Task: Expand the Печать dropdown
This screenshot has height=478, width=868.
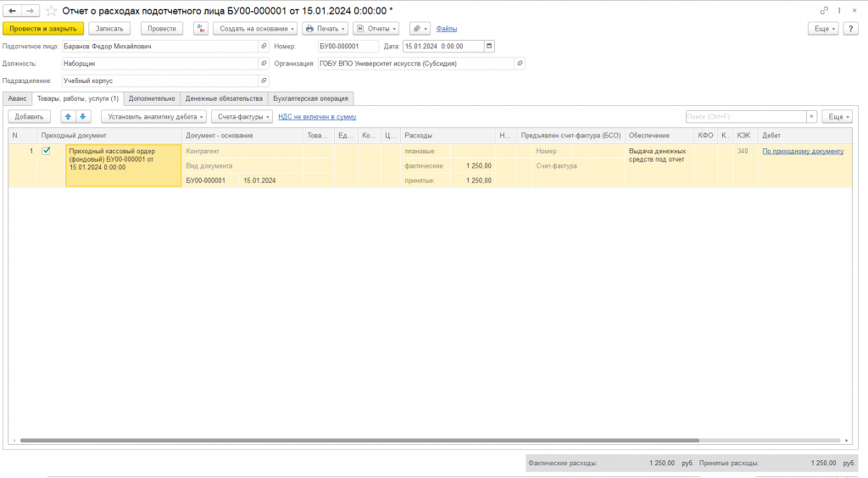Action: 325,28
